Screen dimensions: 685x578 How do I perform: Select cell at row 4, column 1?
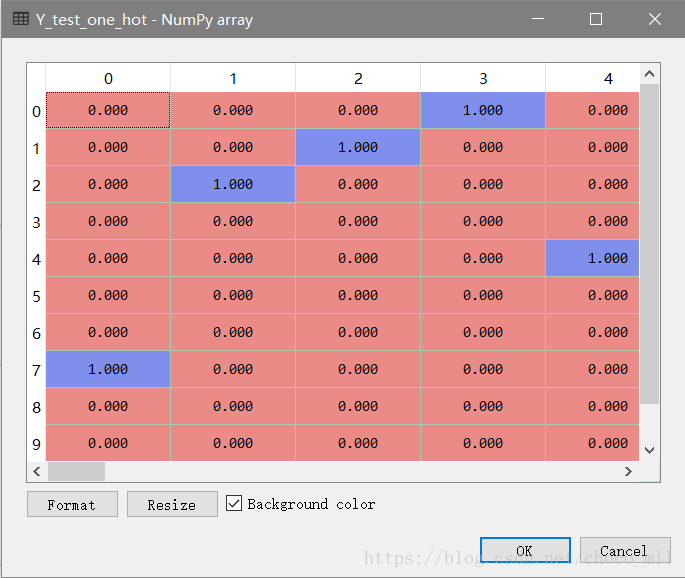pos(233,258)
